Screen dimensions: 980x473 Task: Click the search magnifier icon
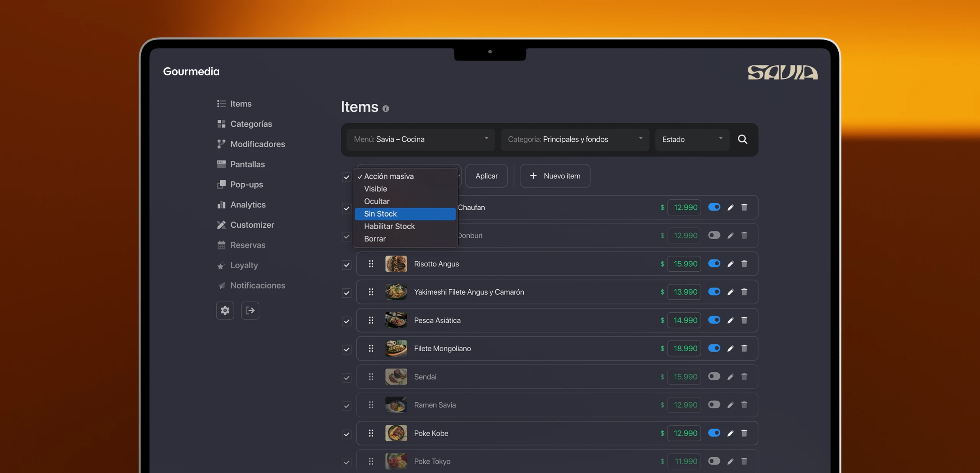click(x=742, y=139)
